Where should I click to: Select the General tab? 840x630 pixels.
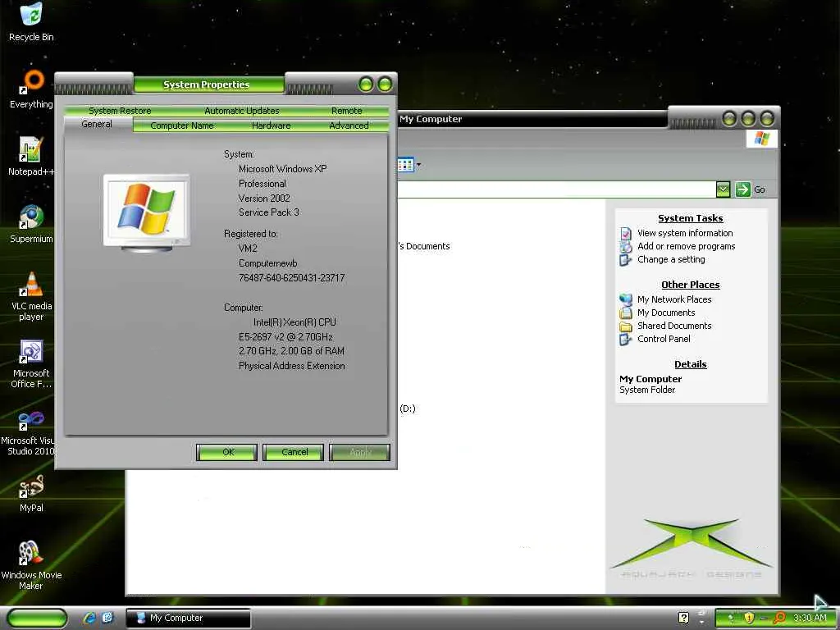coord(97,125)
